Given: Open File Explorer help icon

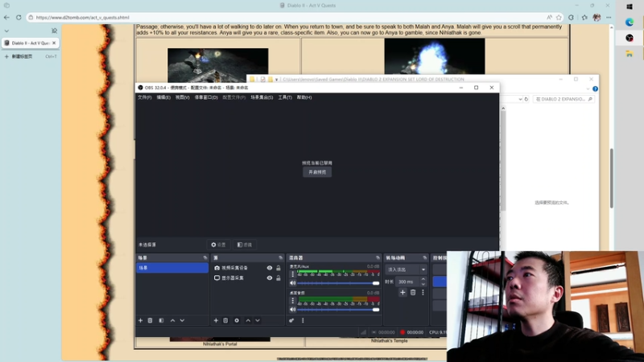Looking at the screenshot, I should (595, 88).
